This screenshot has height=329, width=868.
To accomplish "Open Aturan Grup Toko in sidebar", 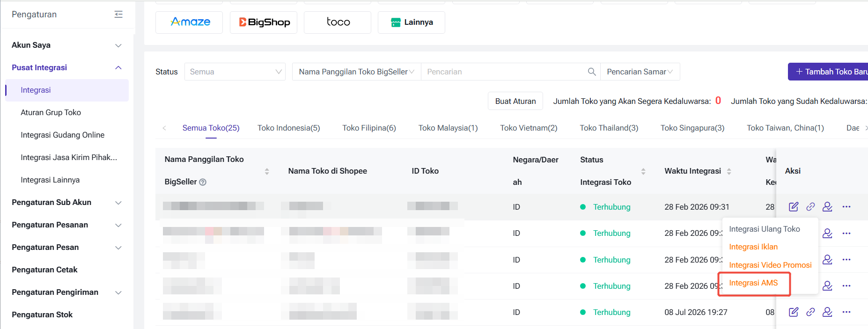I will point(51,112).
